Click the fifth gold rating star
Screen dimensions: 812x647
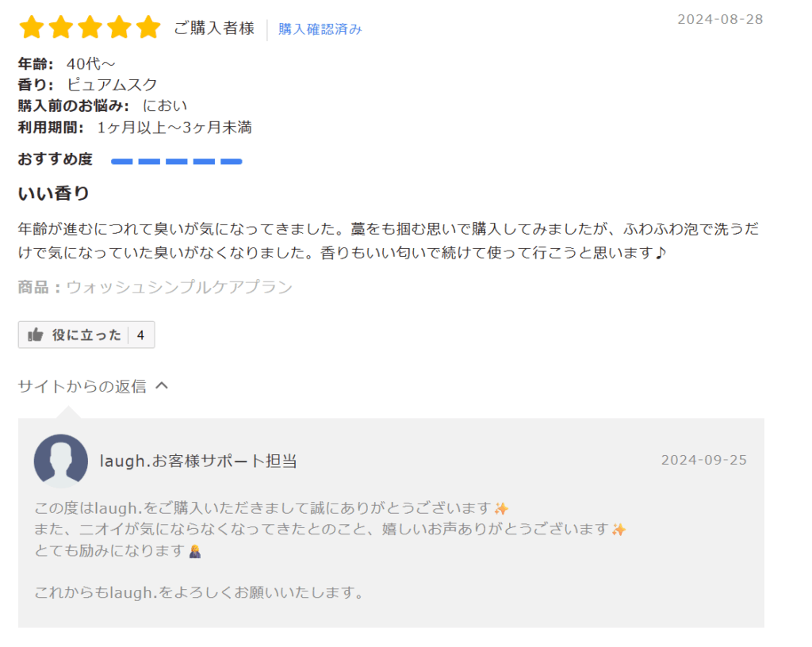tap(147, 29)
